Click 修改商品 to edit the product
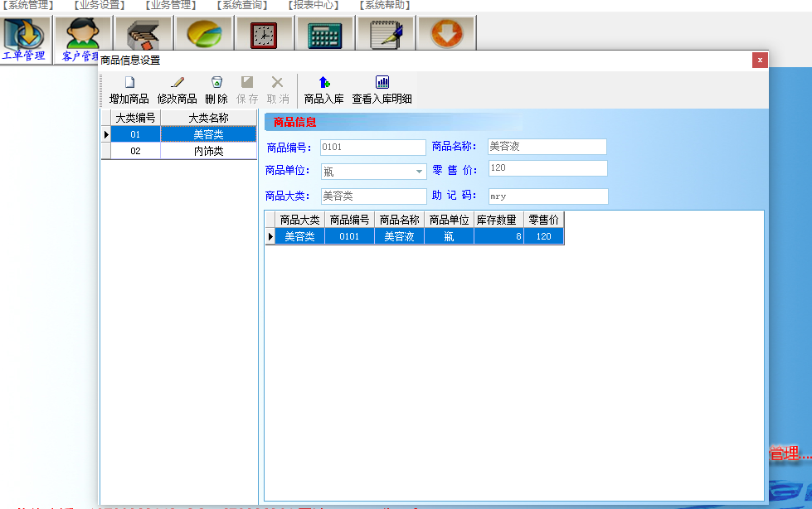812x509 pixels. click(x=177, y=90)
